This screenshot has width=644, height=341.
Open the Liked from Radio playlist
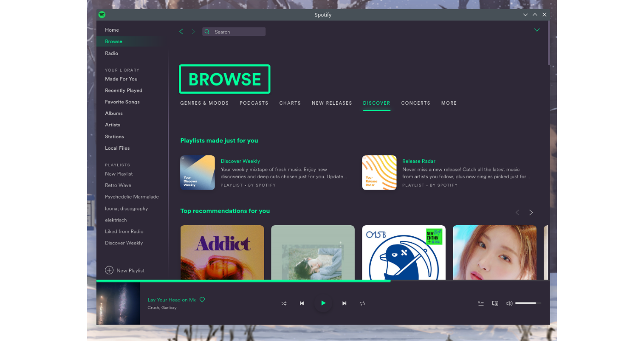click(124, 232)
